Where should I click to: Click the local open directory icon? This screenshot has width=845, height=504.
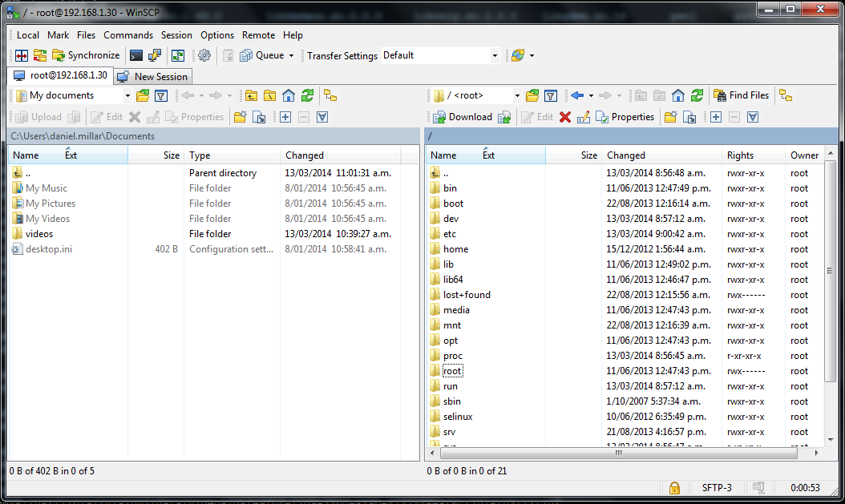[x=143, y=96]
